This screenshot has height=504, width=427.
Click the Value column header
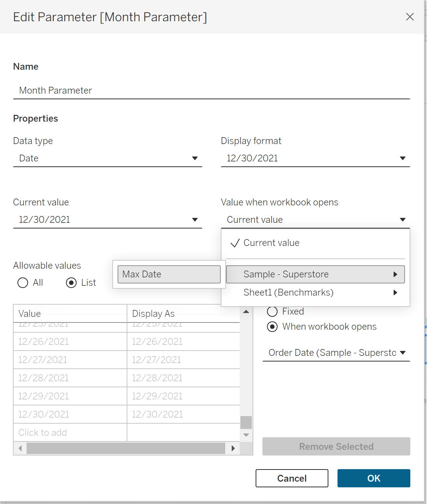click(70, 314)
